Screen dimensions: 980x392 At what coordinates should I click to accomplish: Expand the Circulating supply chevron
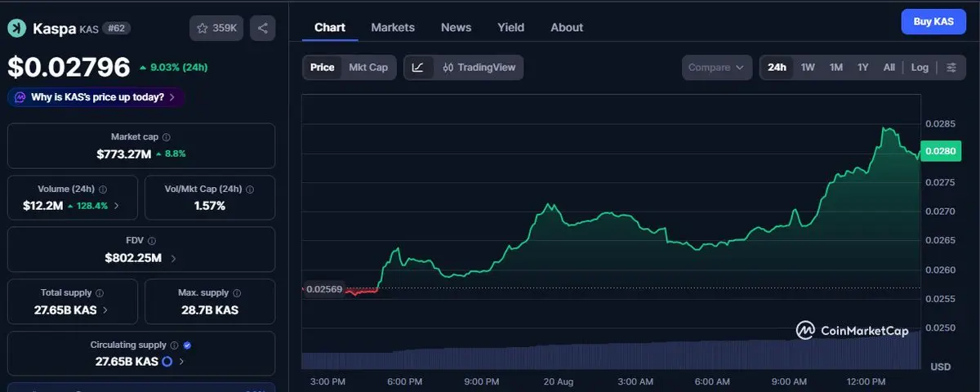tap(181, 361)
